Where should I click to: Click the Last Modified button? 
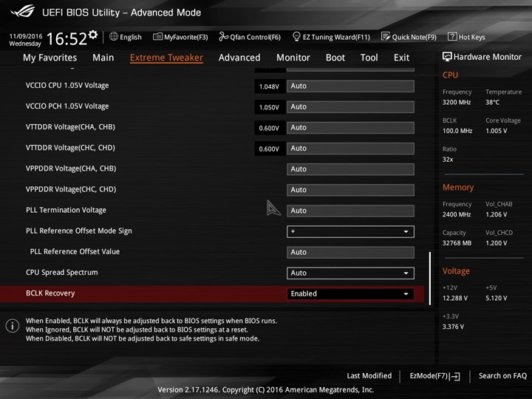pyautogui.click(x=369, y=375)
